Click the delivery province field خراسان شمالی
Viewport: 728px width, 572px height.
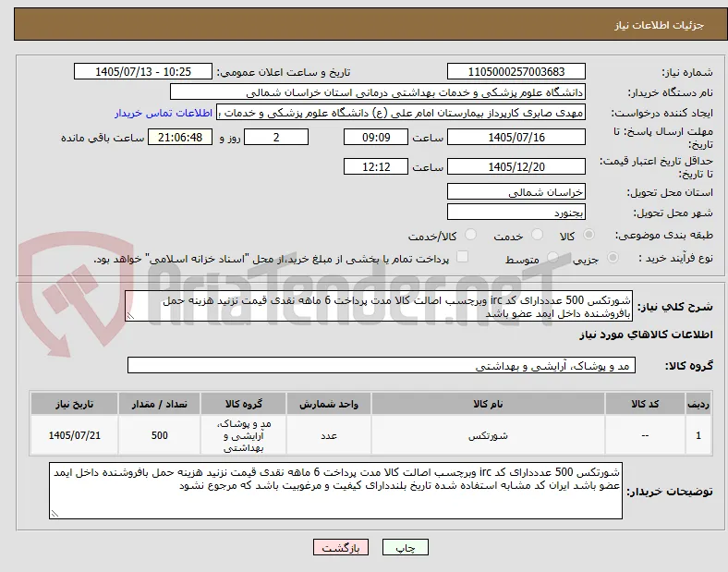516,192
